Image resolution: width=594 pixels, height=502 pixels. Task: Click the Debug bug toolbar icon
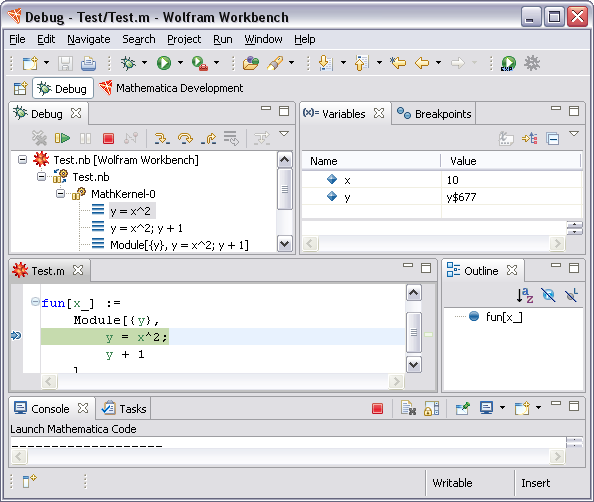click(x=128, y=63)
